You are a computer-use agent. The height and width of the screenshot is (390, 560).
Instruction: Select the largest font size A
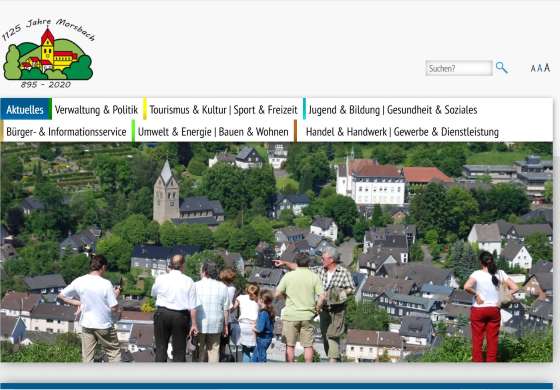pos(547,67)
